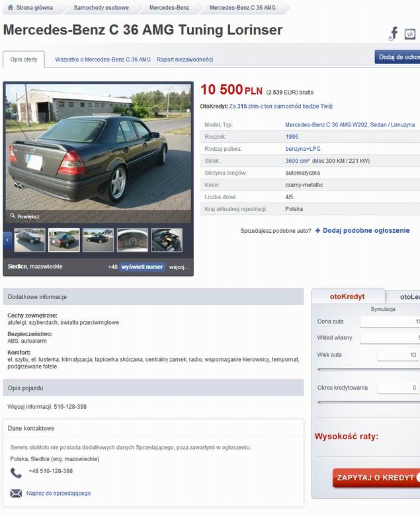Click plus icon beside Dodaj podobne ogłoszenie
Viewport: 420px width, 518px height.
click(317, 231)
